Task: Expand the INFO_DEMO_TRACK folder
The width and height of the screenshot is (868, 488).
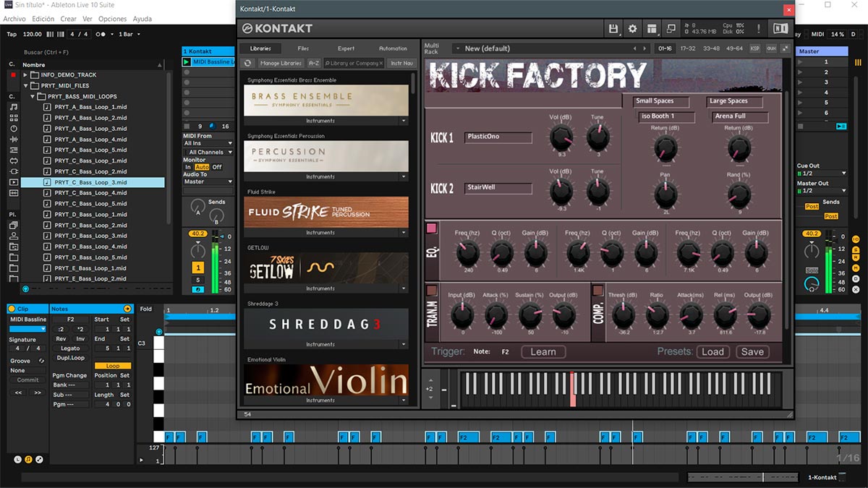Action: click(26, 74)
